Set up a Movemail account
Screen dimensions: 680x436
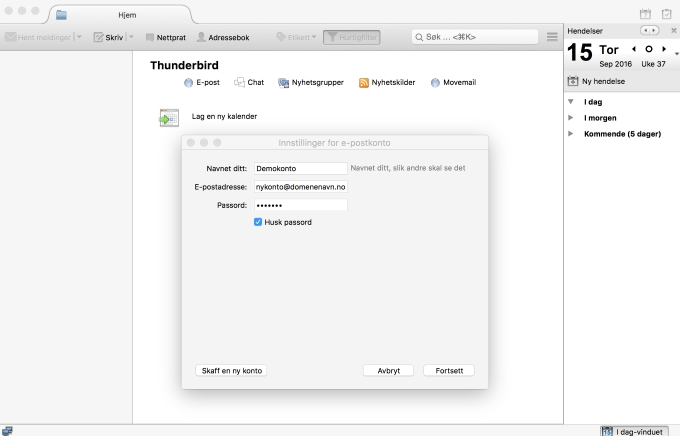coord(454,82)
